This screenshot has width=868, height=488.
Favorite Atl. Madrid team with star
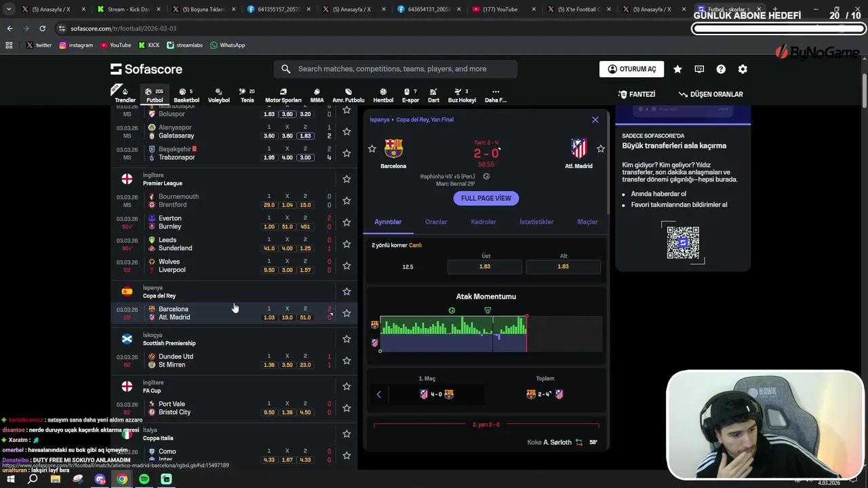click(600, 148)
